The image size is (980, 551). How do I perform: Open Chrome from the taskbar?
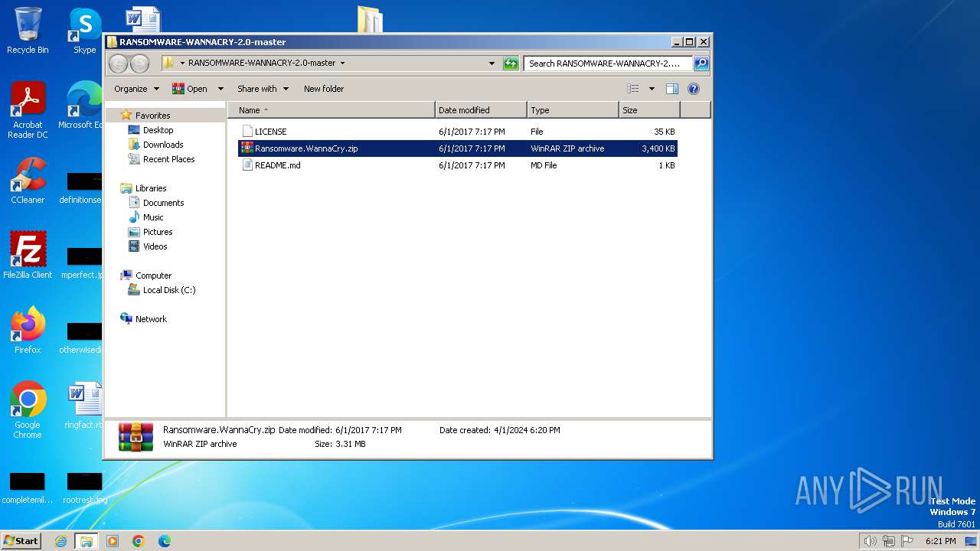coord(139,541)
